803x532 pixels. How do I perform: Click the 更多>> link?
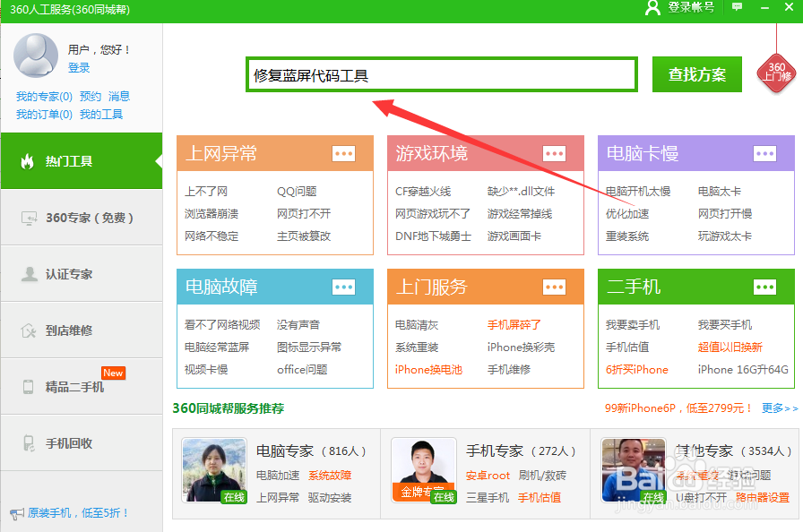[780, 408]
